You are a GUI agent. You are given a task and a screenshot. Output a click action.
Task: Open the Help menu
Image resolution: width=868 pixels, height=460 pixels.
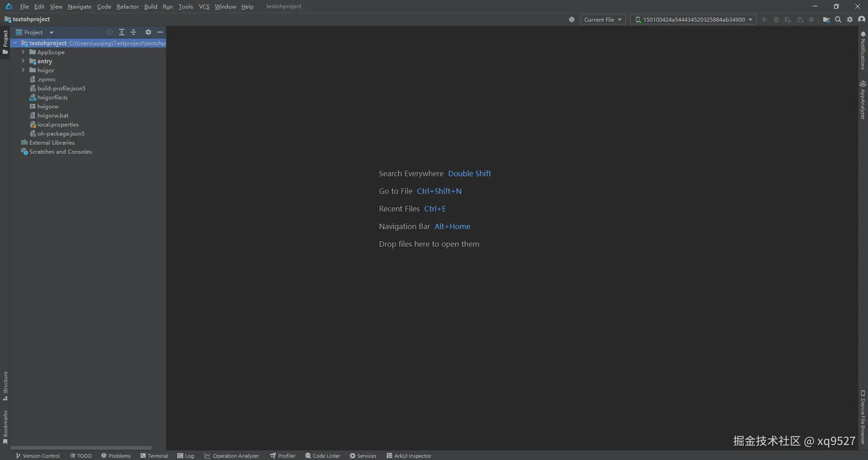[x=247, y=6]
